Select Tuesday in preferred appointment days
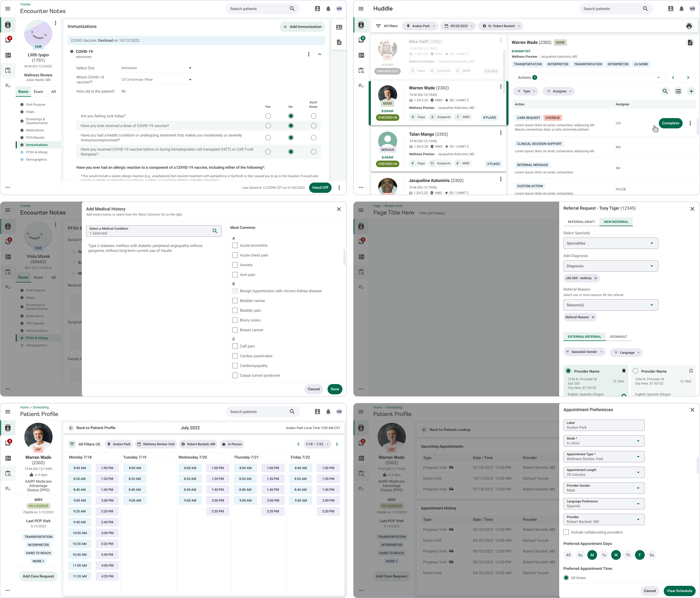This screenshot has height=598, width=700. 604,555
